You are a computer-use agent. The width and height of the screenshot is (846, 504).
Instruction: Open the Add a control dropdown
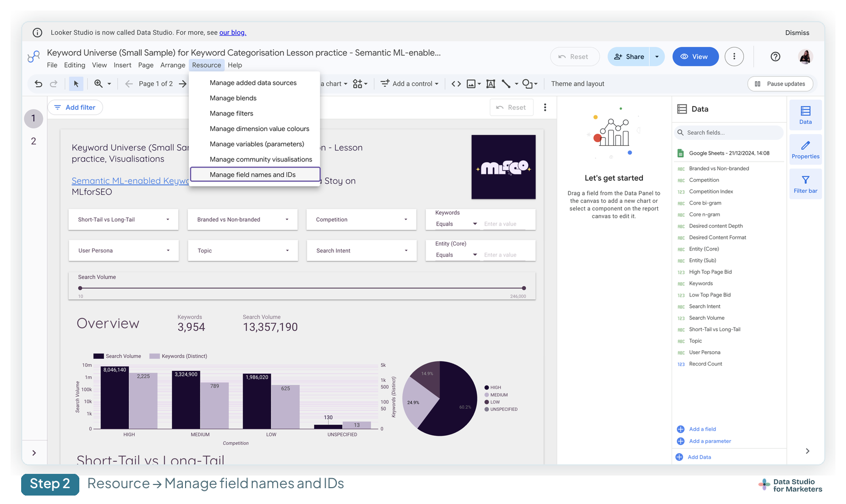pyautogui.click(x=410, y=83)
